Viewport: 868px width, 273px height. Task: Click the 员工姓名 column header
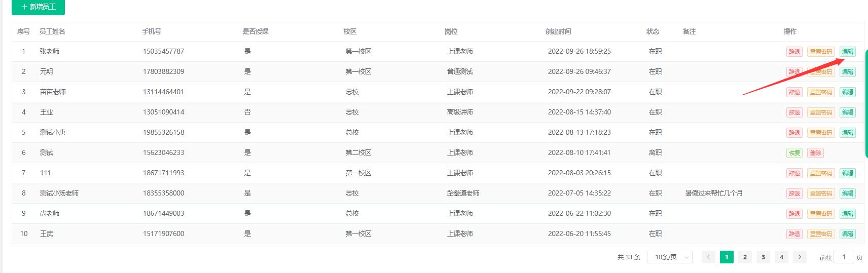pos(52,31)
